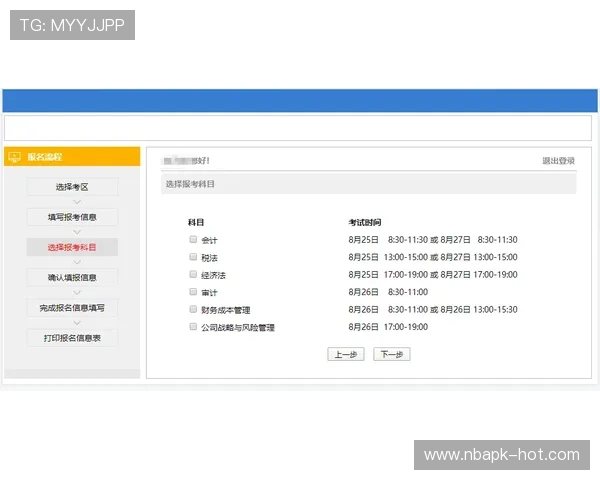This screenshot has width=600, height=480.
Task: Go to 确认填报信息 step
Action: coord(72,278)
